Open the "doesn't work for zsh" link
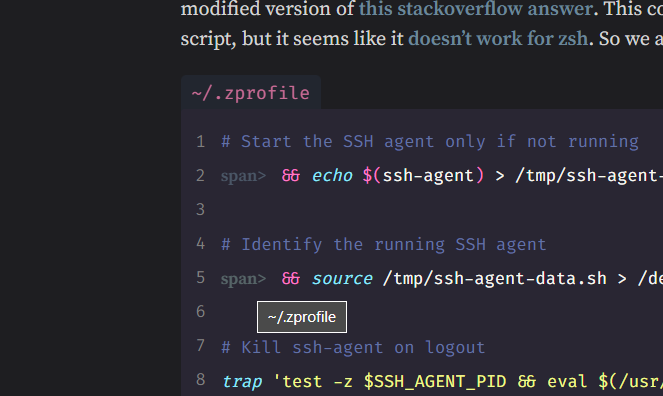The width and height of the screenshot is (663, 396). pos(498,39)
